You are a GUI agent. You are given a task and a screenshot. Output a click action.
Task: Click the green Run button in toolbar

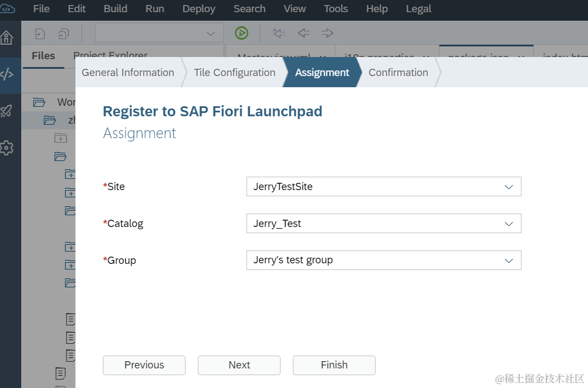241,33
